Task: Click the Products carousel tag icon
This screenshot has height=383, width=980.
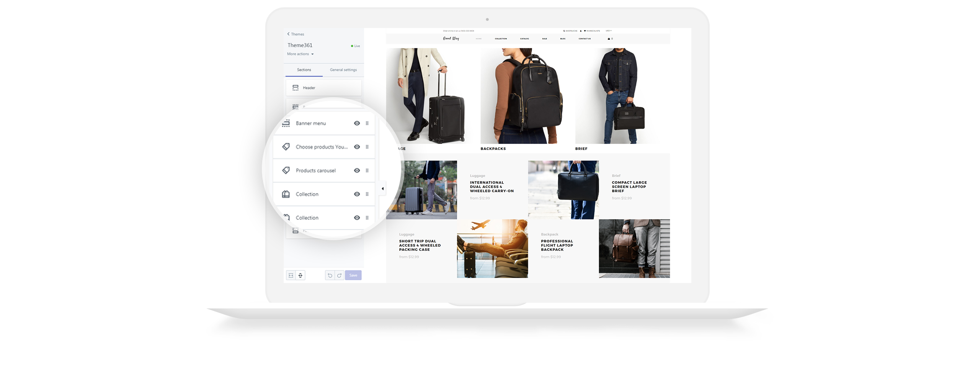Action: tap(286, 170)
